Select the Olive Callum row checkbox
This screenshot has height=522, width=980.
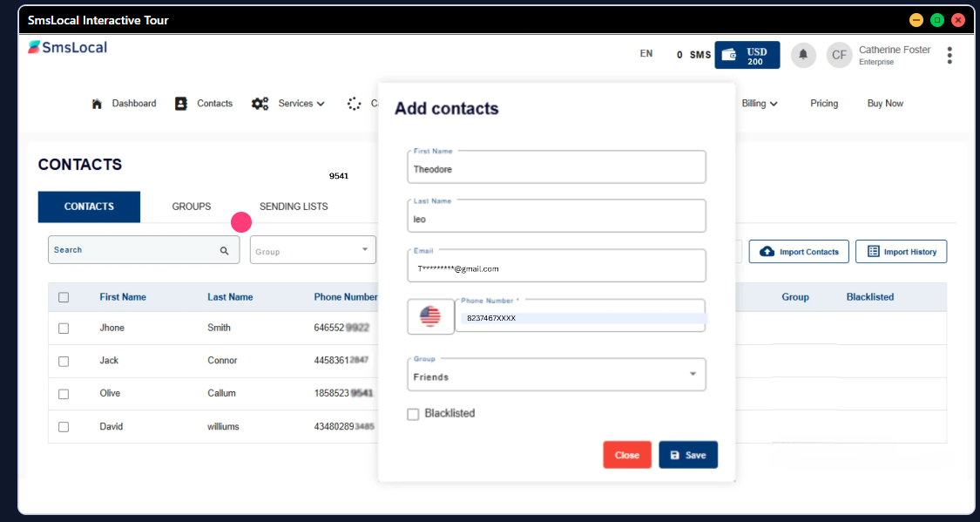click(64, 394)
